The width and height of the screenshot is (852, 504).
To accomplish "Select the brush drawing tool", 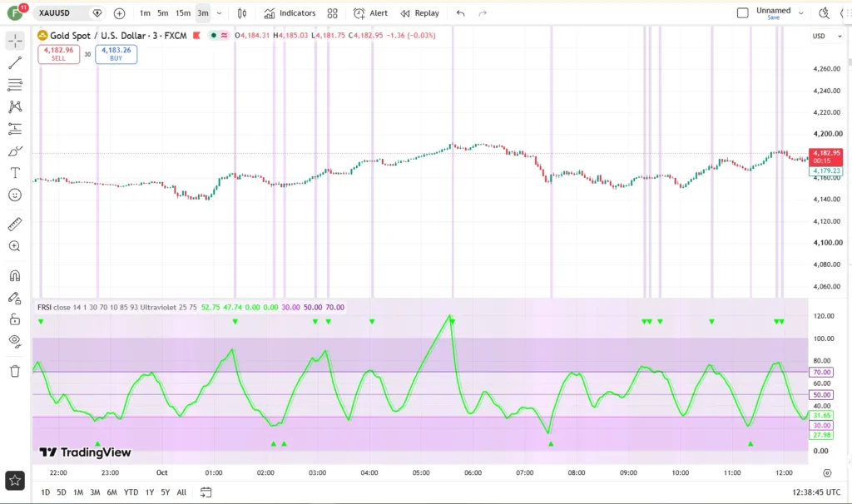I will coord(15,151).
